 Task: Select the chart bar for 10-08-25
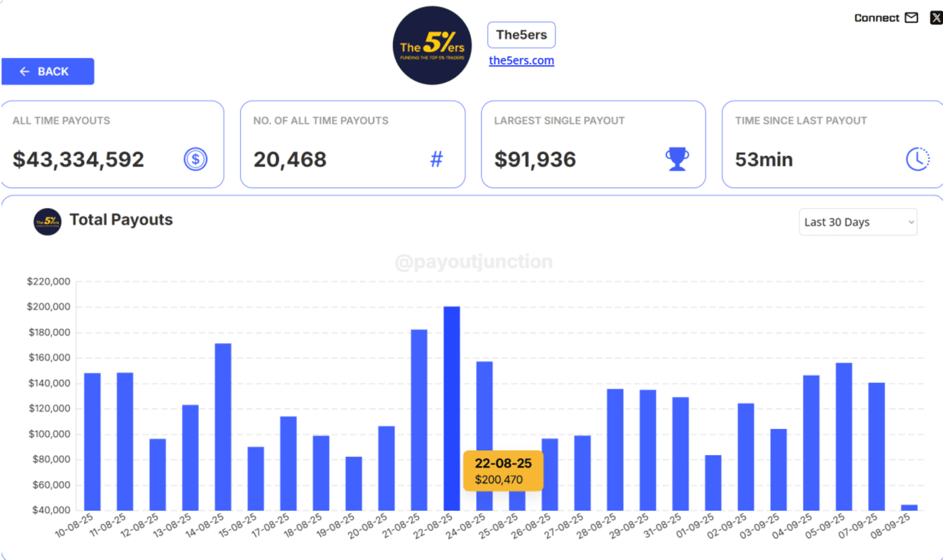[92, 442]
